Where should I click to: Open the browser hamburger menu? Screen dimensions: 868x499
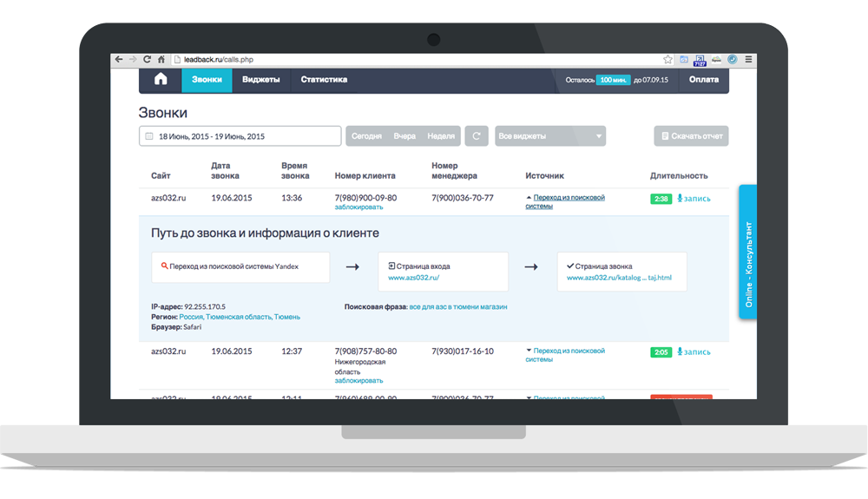pos(748,59)
